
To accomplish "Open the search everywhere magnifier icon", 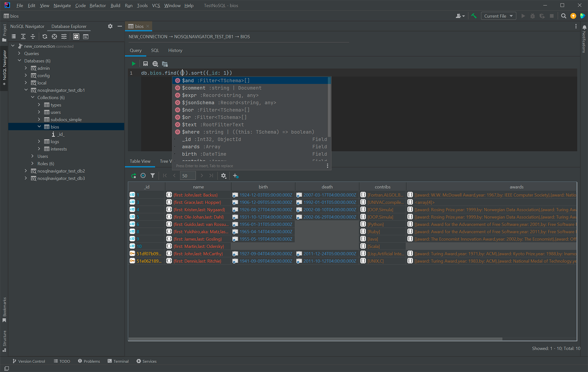I will (563, 16).
